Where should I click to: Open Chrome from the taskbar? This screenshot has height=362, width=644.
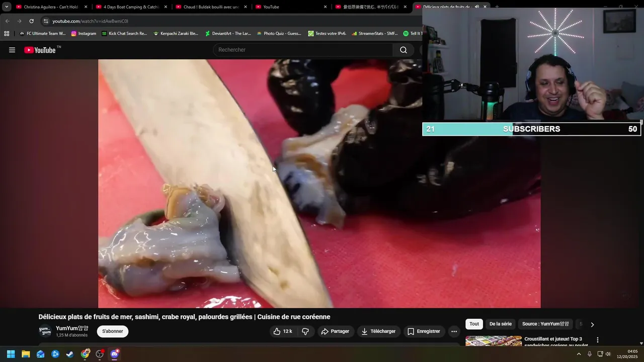point(85,354)
